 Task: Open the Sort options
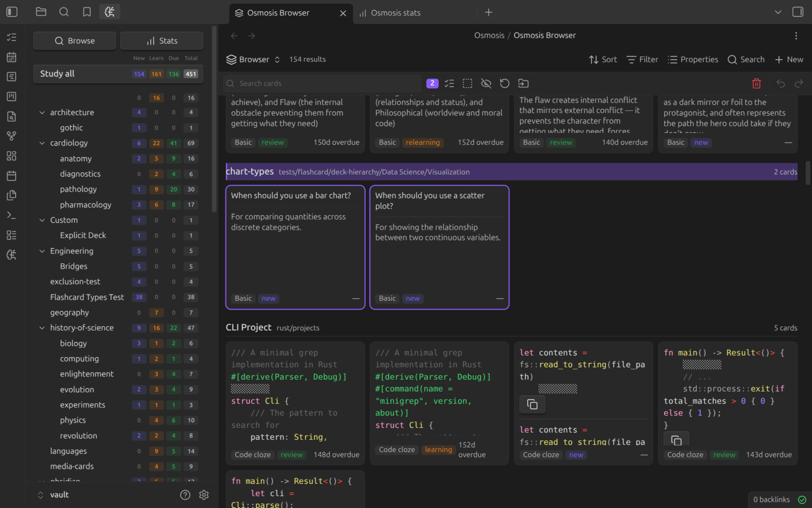coord(603,59)
